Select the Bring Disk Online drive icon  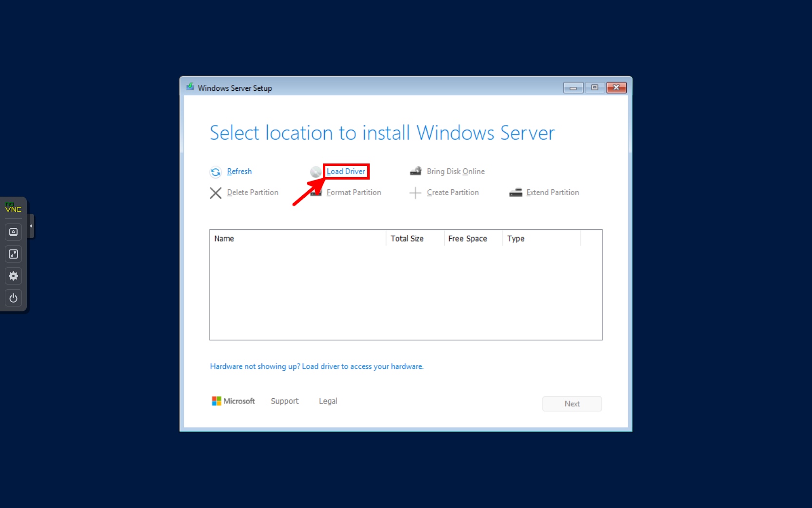coord(416,171)
